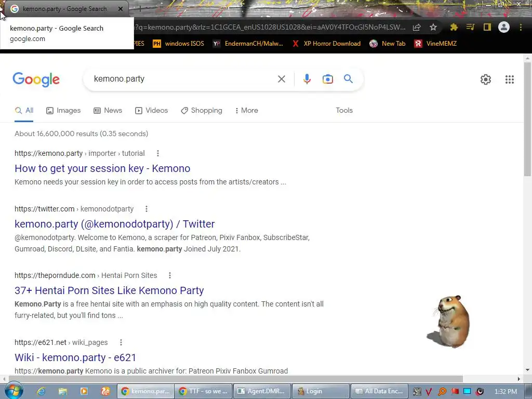Image resolution: width=532 pixels, height=399 pixels.
Task: Click the 'About 16,600,000 results' text
Action: pos(82,134)
